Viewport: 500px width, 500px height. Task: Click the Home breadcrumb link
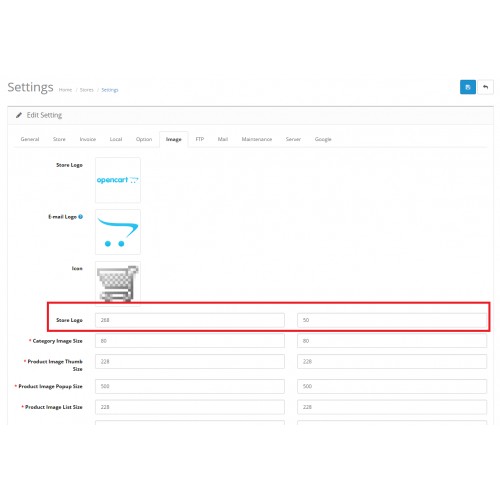(65, 90)
